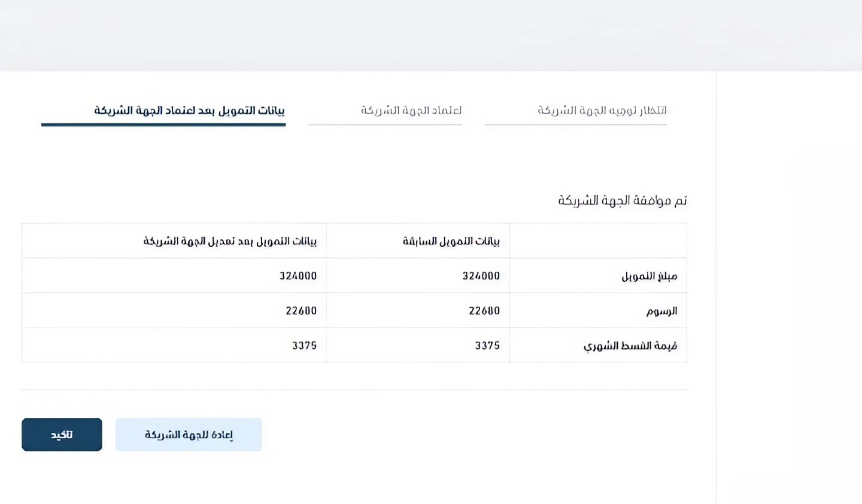Click the gray banner above the tabs
The width and height of the screenshot is (862, 504).
[x=431, y=35]
